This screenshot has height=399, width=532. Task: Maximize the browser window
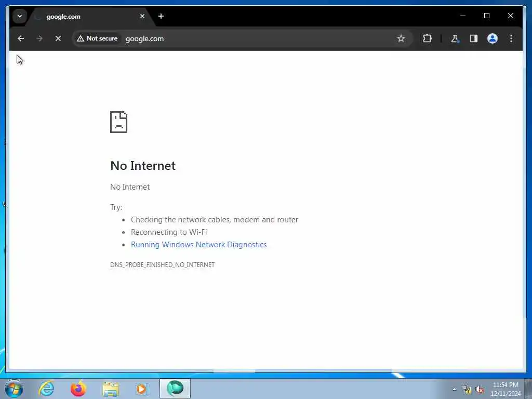click(486, 16)
